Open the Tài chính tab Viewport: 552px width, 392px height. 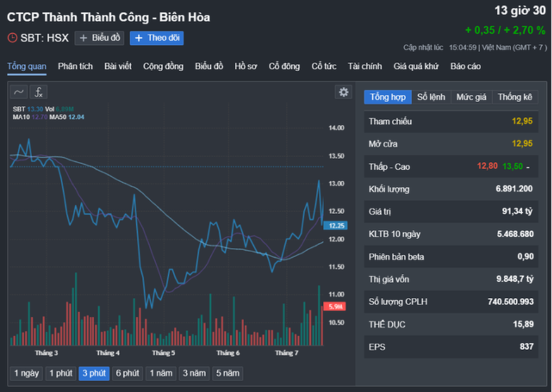365,67
